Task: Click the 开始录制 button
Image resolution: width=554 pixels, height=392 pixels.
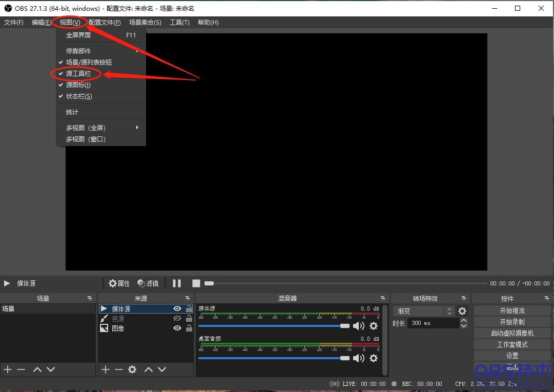Action: [x=512, y=322]
